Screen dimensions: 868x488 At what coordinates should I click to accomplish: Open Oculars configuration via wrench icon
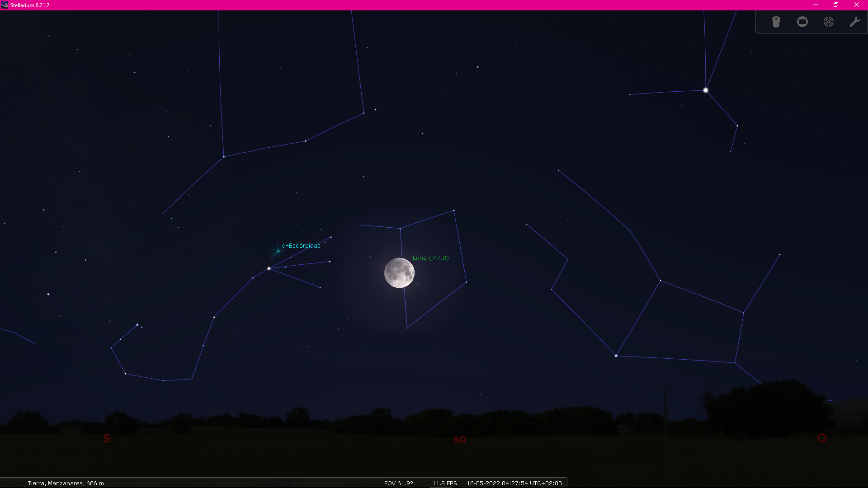tap(854, 22)
